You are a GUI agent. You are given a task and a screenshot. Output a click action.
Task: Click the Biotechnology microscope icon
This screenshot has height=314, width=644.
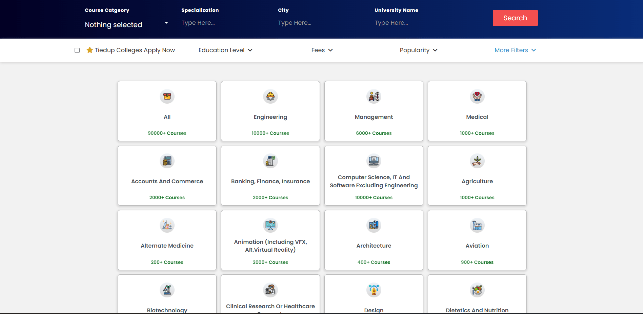point(167,290)
